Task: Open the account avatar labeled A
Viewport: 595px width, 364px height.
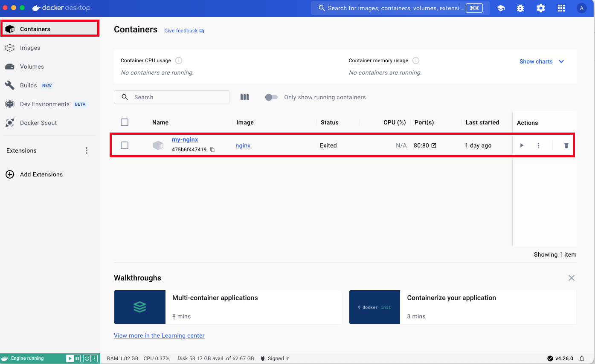Action: (x=581, y=8)
